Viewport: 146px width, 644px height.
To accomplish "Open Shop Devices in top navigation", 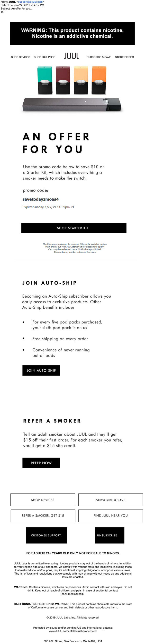I will pos(20,57).
